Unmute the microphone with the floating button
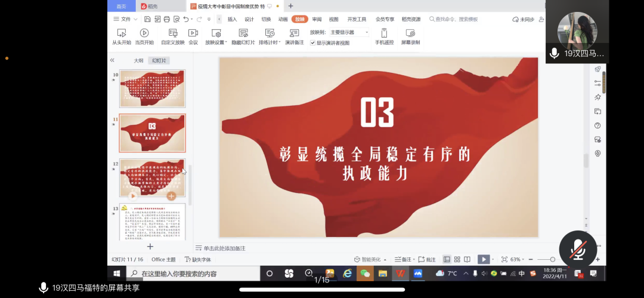This screenshot has width=644, height=298. (x=577, y=249)
